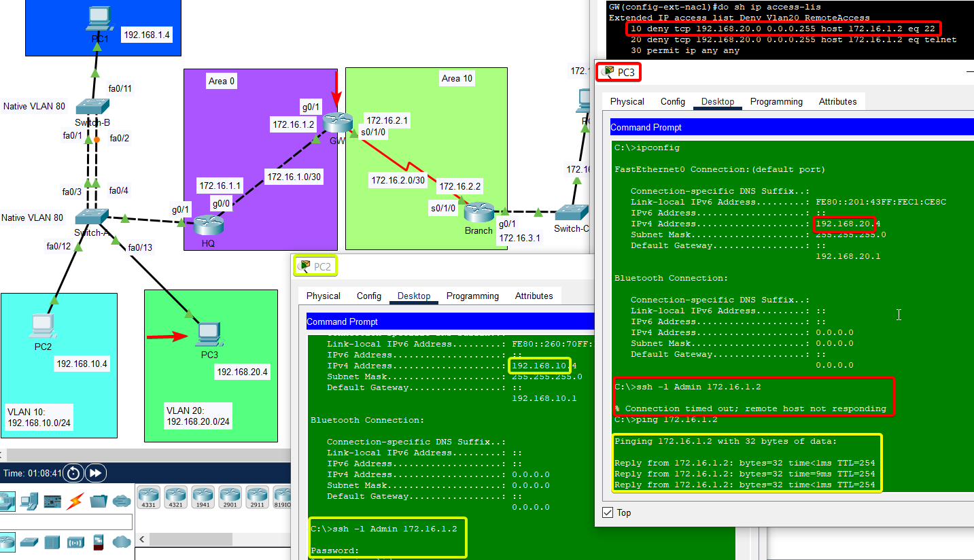Click the realtime clock reset button
Screen dimensions: 974x560
73,472
